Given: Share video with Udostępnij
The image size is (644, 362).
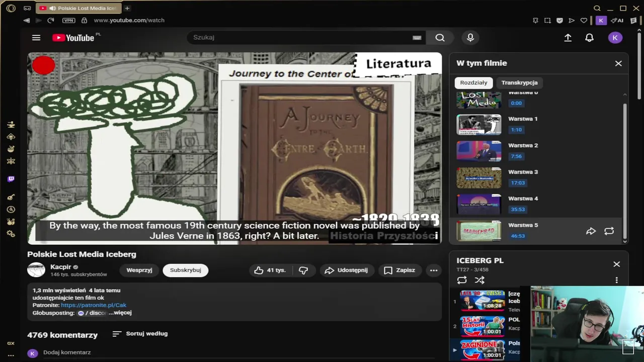Looking at the screenshot, I should pyautogui.click(x=346, y=270).
